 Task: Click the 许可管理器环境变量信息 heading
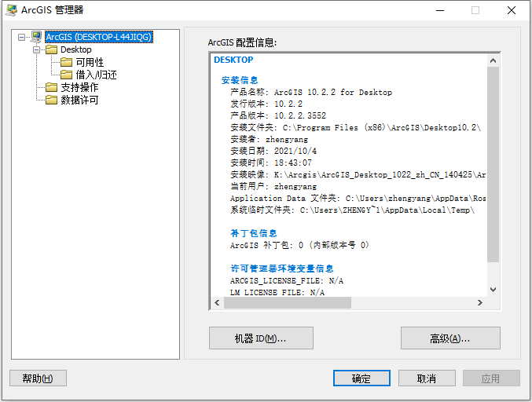click(282, 269)
